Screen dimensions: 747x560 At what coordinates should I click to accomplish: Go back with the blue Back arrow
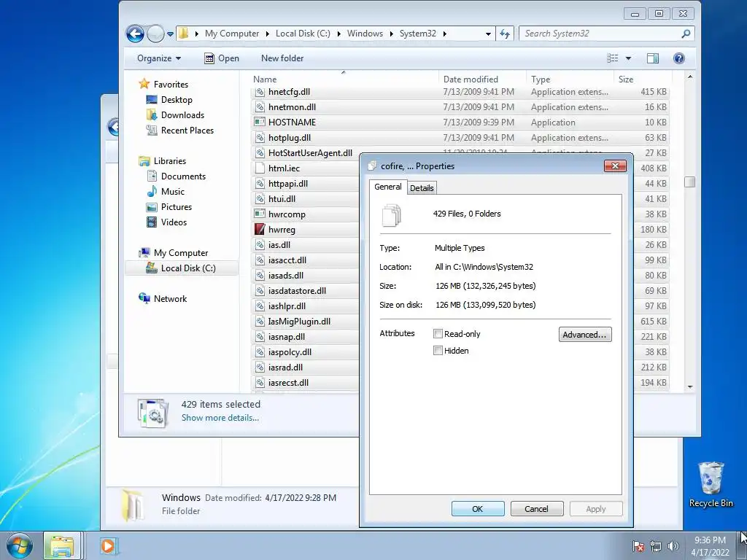pos(135,34)
